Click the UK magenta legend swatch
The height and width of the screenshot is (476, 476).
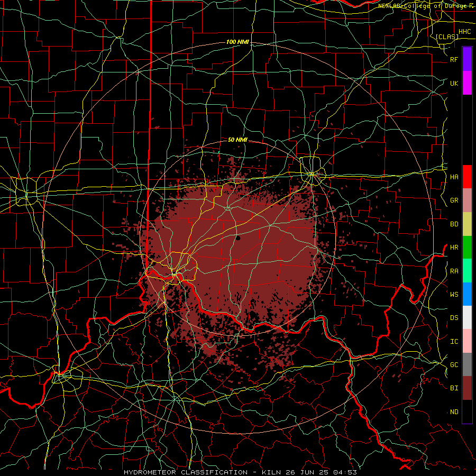tap(467, 83)
